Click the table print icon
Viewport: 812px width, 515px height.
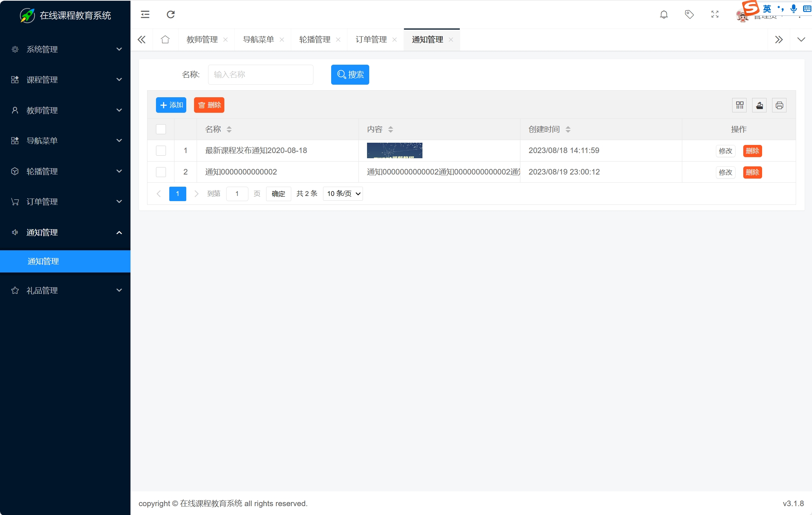point(779,105)
